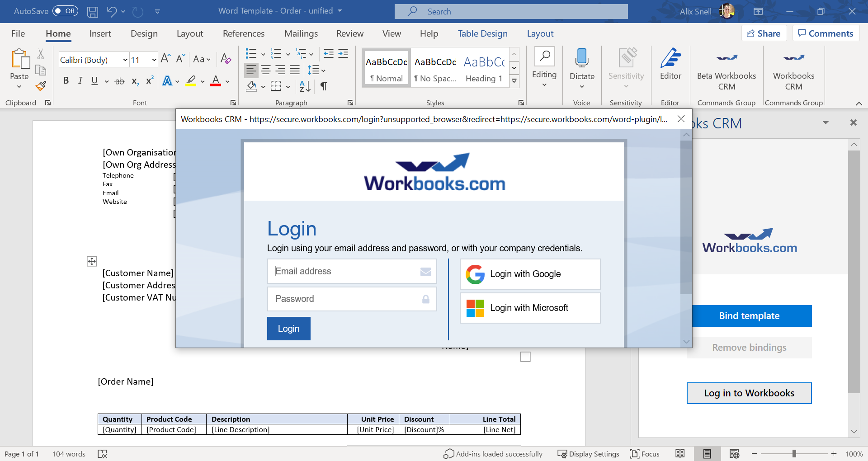Click the Password field
The height and width of the screenshot is (461, 868).
[352, 299]
